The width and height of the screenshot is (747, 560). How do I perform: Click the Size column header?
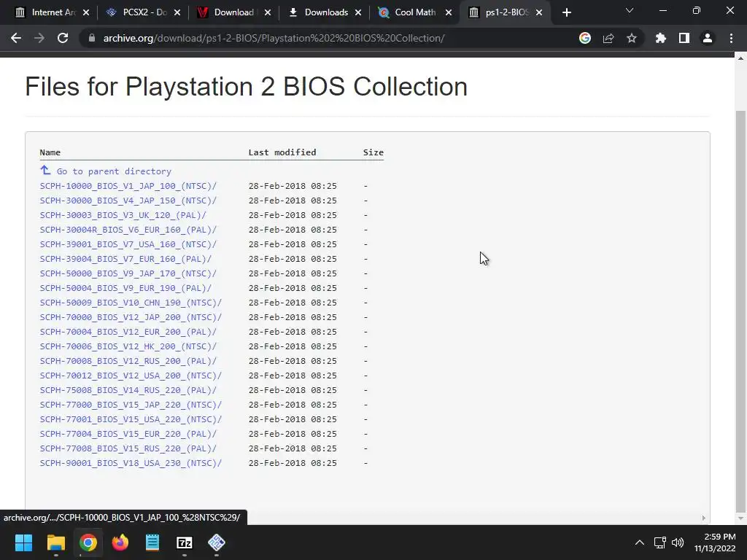373,152
